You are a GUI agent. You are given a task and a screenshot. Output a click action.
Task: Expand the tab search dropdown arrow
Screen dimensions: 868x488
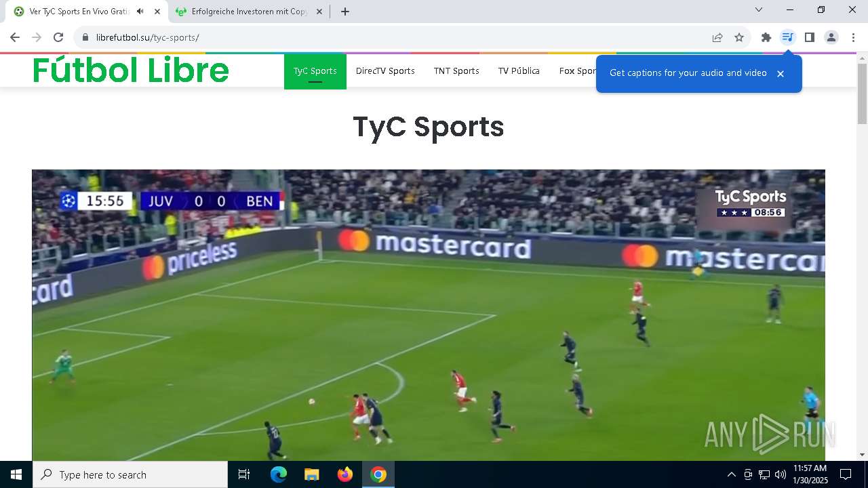[x=759, y=10]
